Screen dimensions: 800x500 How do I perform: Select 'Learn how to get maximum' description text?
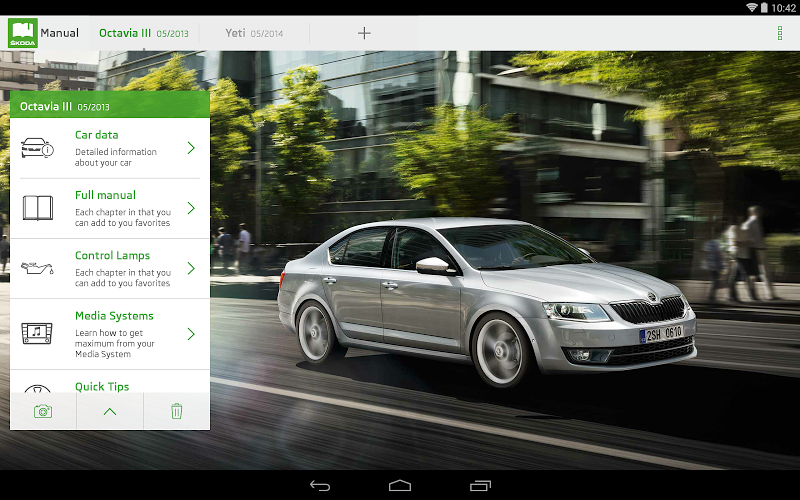tap(115, 343)
